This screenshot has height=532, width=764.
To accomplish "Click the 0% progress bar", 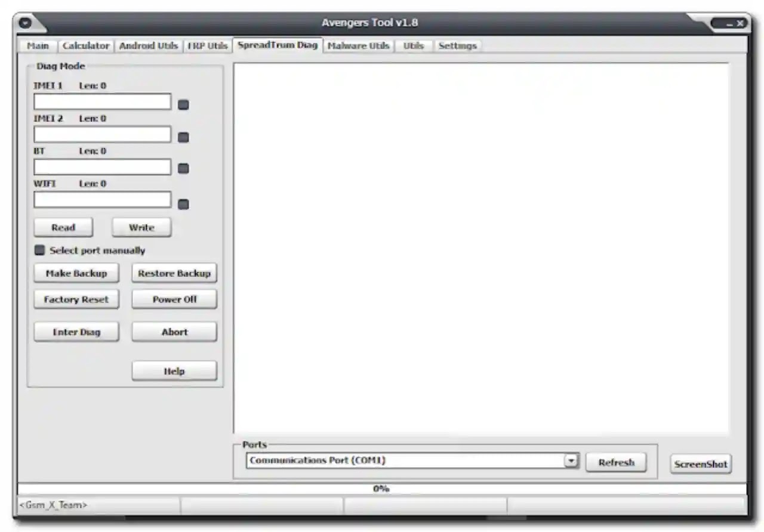I will (x=382, y=489).
